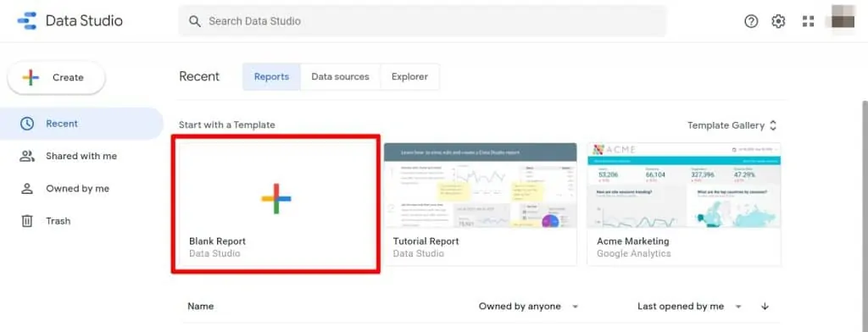Click the Data Studio logo icon

(26, 21)
